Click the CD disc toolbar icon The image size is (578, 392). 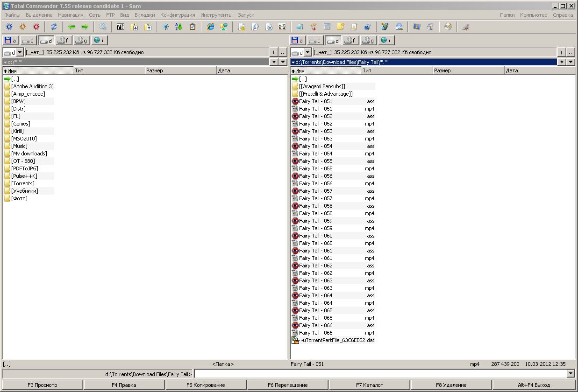(448, 27)
